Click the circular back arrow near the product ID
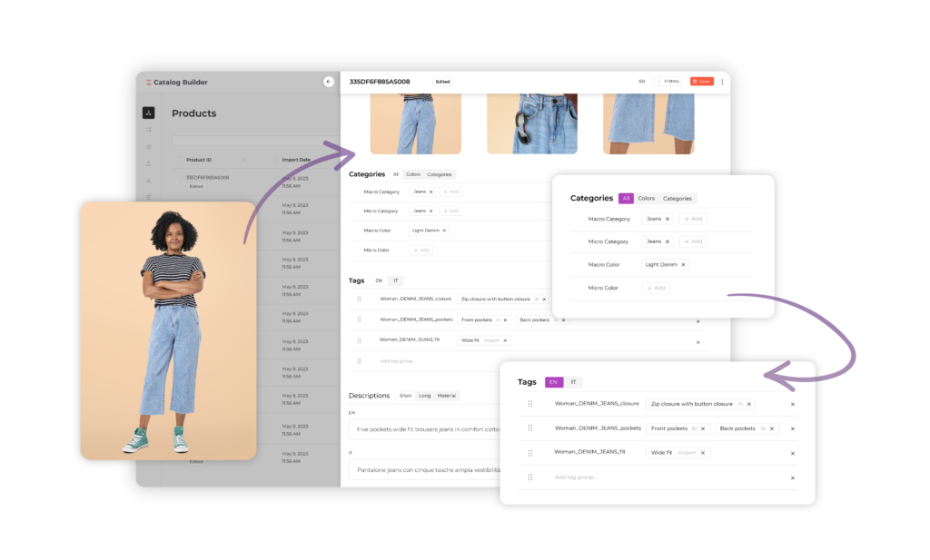Viewport: 930px width, 560px height. tap(328, 82)
